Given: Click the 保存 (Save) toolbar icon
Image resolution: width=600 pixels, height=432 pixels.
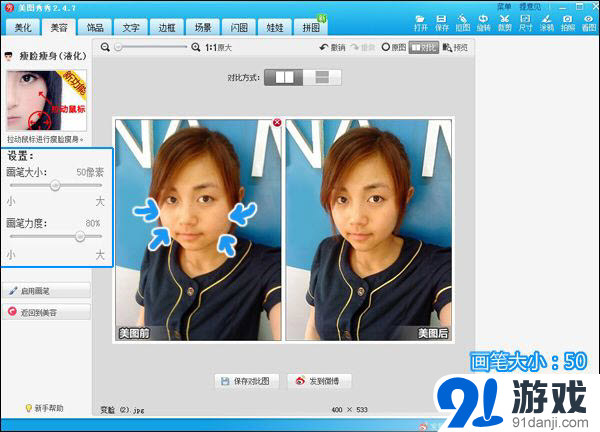Looking at the screenshot, I should pos(442,23).
